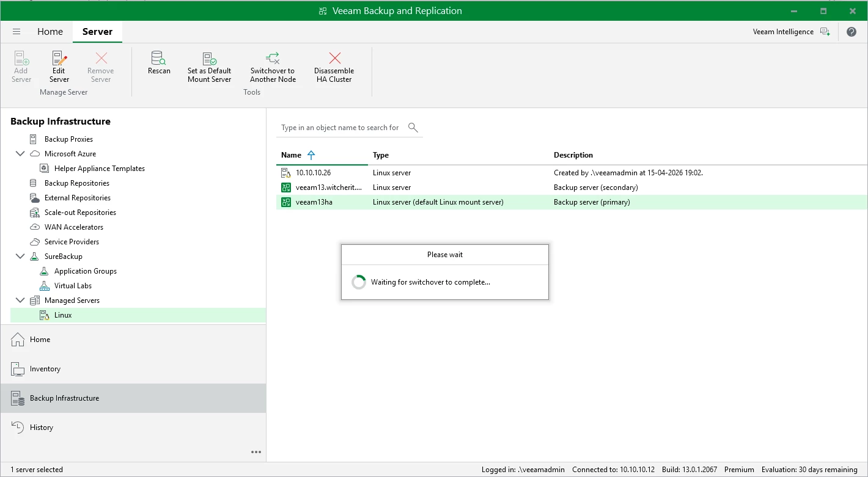Click the search magnifier icon
This screenshot has height=477, width=868.
pos(413,127)
